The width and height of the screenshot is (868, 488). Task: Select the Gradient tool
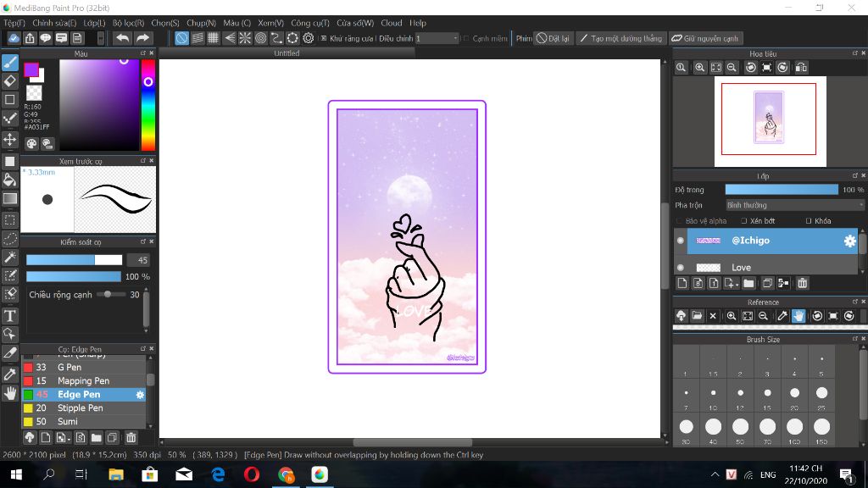pos(10,198)
